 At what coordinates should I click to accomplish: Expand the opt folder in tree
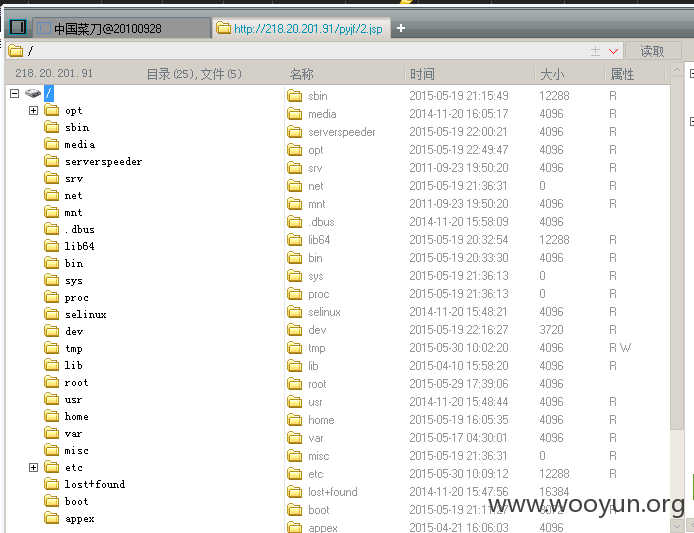(33, 110)
